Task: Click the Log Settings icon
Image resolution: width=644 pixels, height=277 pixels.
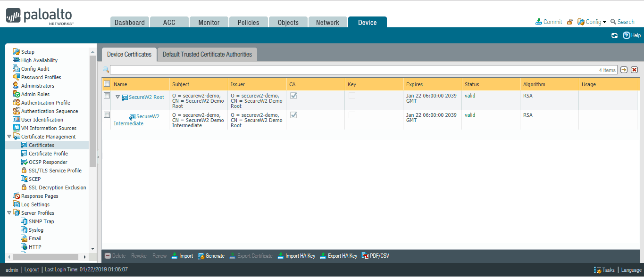Action: pyautogui.click(x=16, y=204)
